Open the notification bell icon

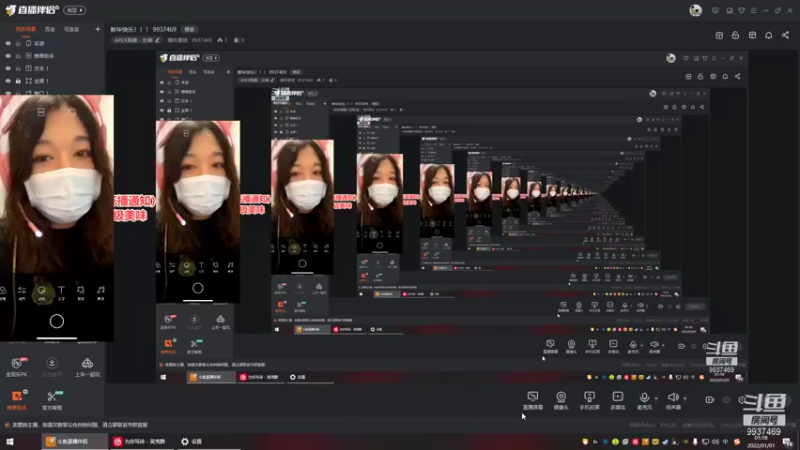coord(768,35)
